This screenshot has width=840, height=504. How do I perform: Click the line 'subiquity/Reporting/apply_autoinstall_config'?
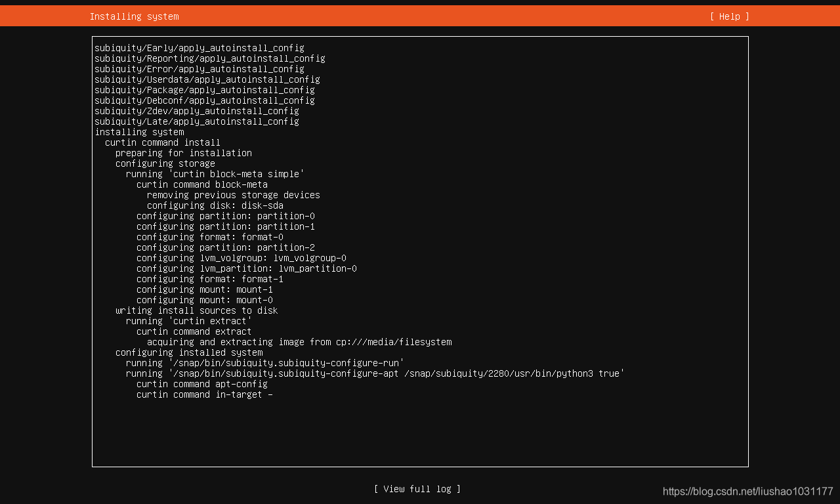pyautogui.click(x=210, y=58)
